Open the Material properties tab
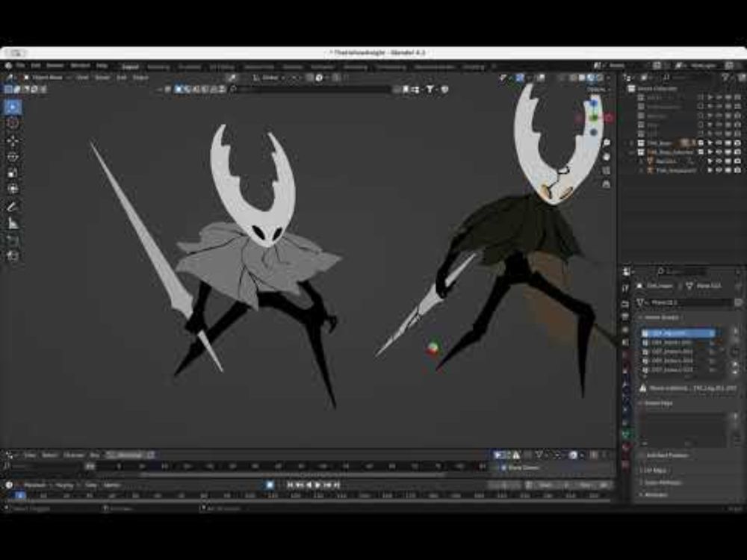The image size is (747, 560). [625, 447]
